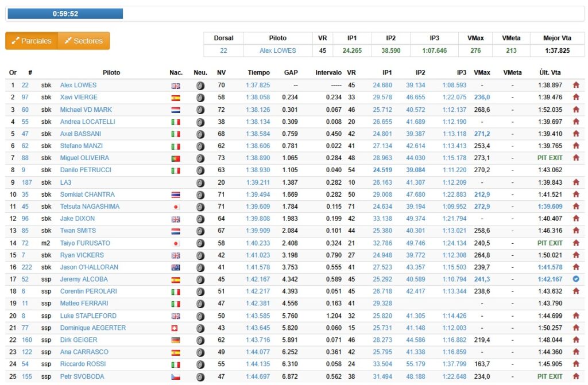The width and height of the screenshot is (588, 385).
Task: Switch to the Parciales view
Action: tap(32, 41)
